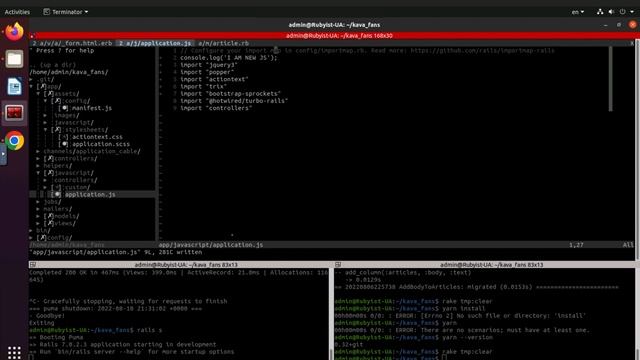Maximize the Terminator window

point(619,25)
